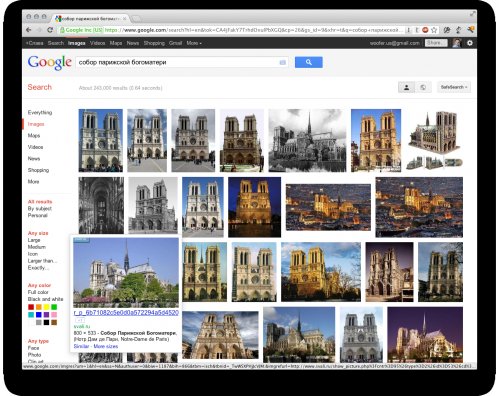Select Videos in the left sidebar
499x396 pixels.
coord(35,147)
